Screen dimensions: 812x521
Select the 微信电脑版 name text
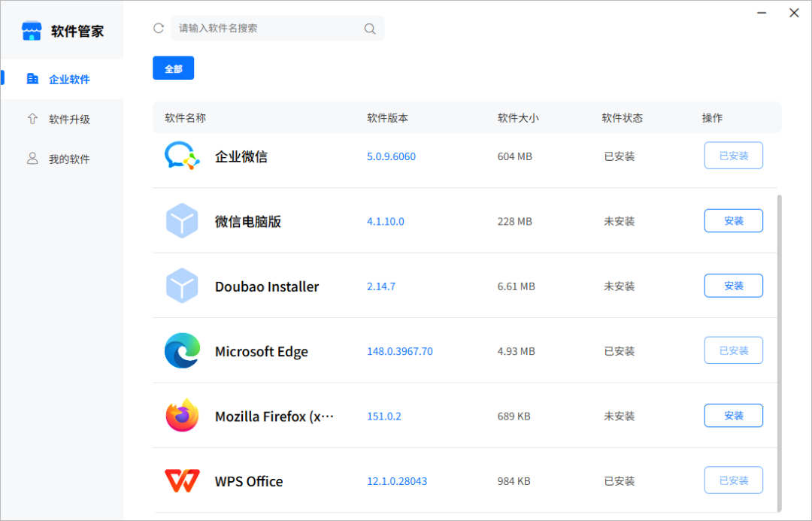pyautogui.click(x=247, y=221)
